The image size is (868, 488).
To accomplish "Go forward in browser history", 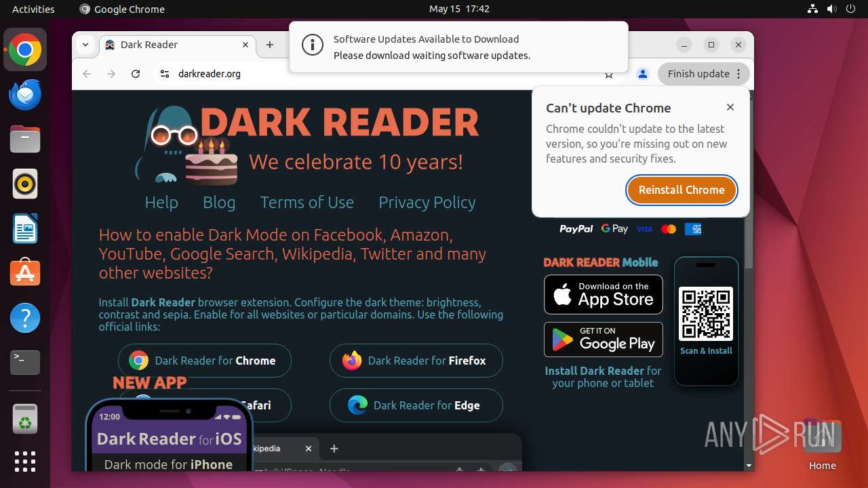I will (x=111, y=74).
